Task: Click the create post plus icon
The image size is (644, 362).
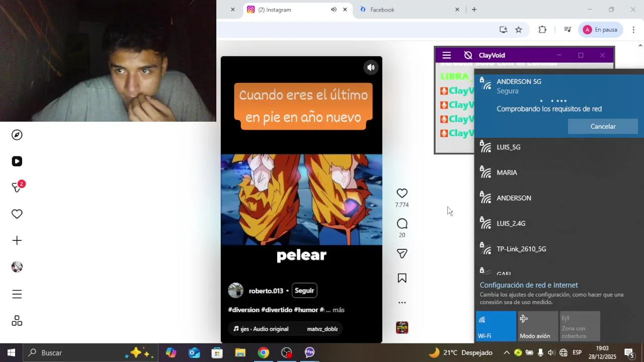Action: [17, 240]
